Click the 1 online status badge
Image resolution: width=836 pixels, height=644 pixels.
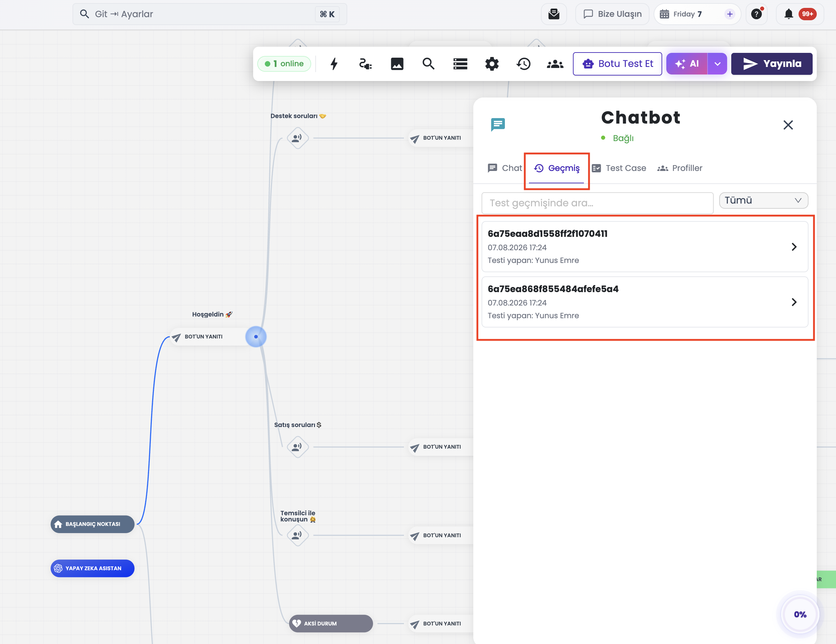284,64
